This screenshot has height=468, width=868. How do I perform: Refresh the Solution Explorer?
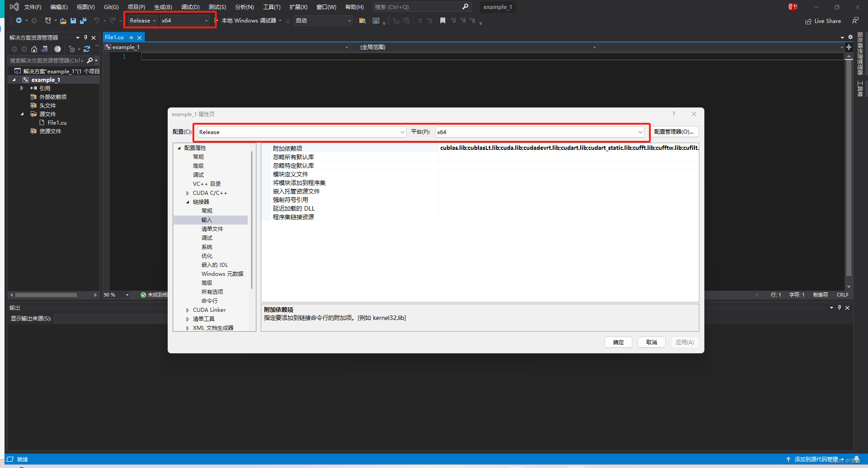pos(87,49)
